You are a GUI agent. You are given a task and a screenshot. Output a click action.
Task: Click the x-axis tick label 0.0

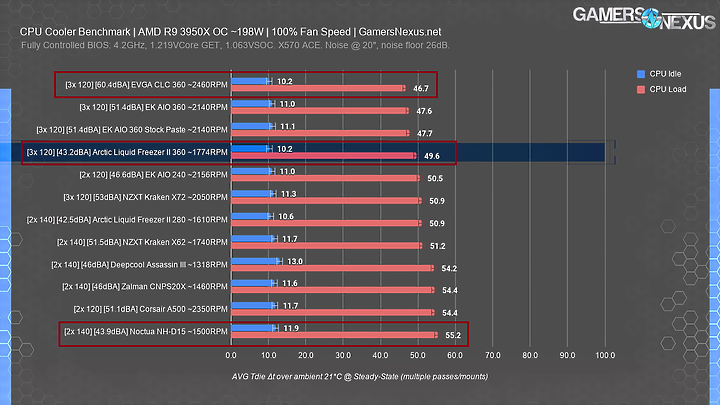231,355
